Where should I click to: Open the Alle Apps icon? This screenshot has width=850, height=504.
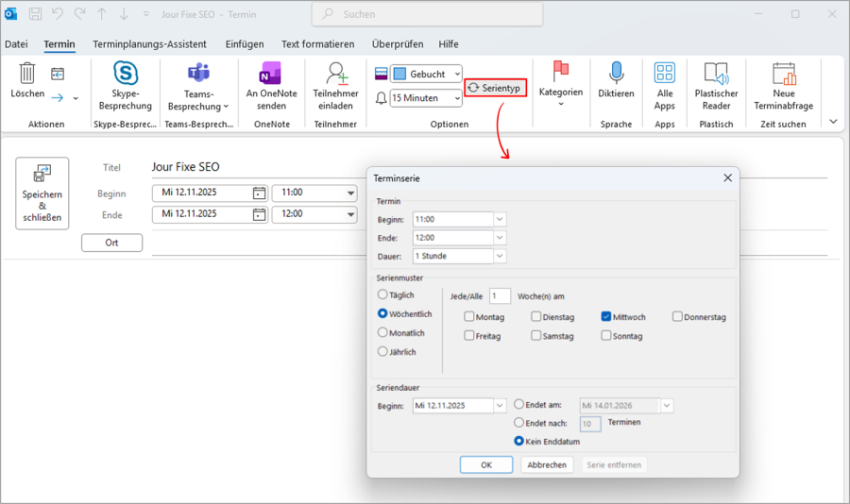pos(665,72)
